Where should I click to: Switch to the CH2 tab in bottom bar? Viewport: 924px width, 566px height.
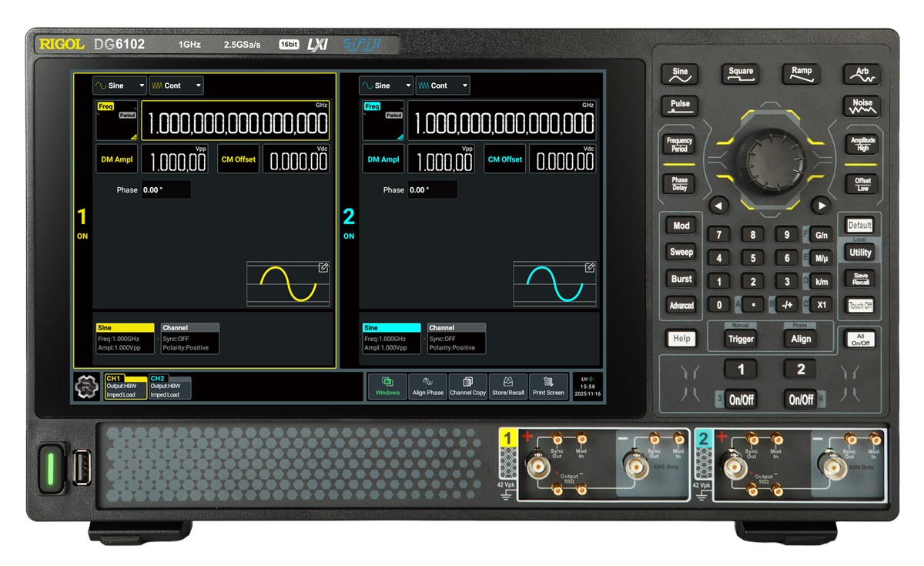169,387
